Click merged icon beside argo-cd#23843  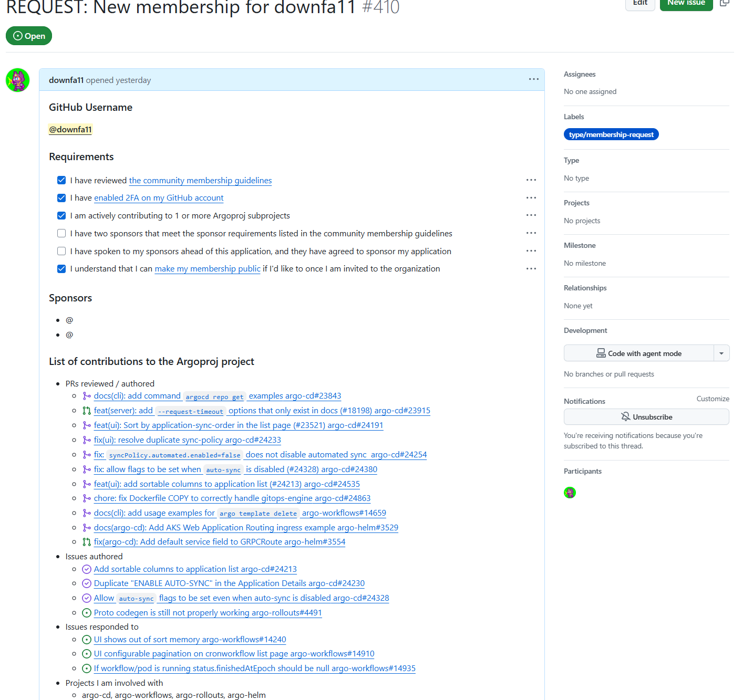pos(87,396)
